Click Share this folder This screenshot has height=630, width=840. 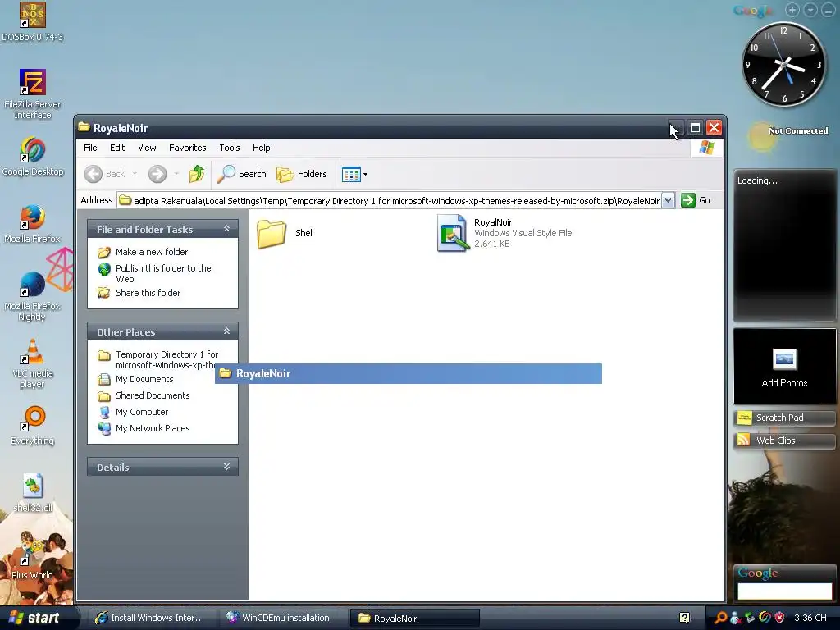[139, 293]
